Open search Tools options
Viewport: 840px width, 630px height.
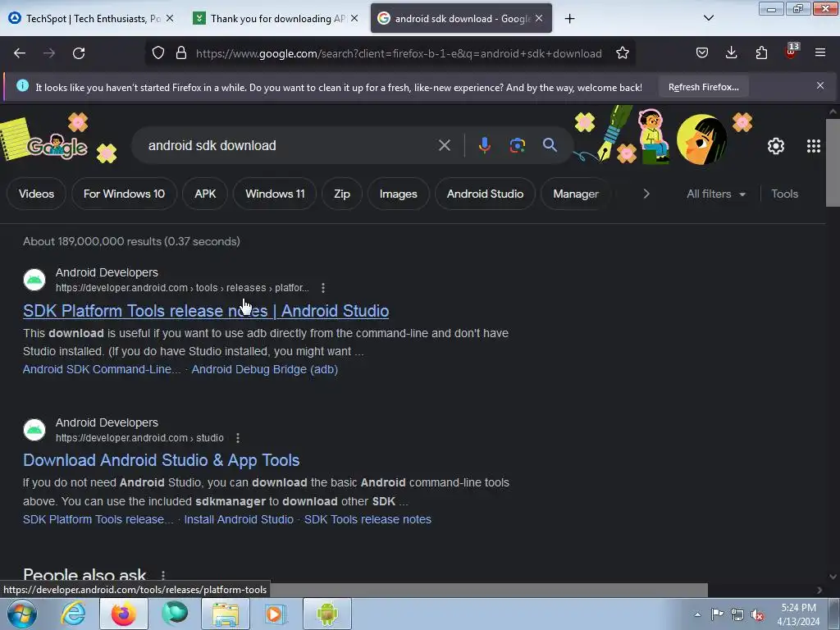coord(784,194)
